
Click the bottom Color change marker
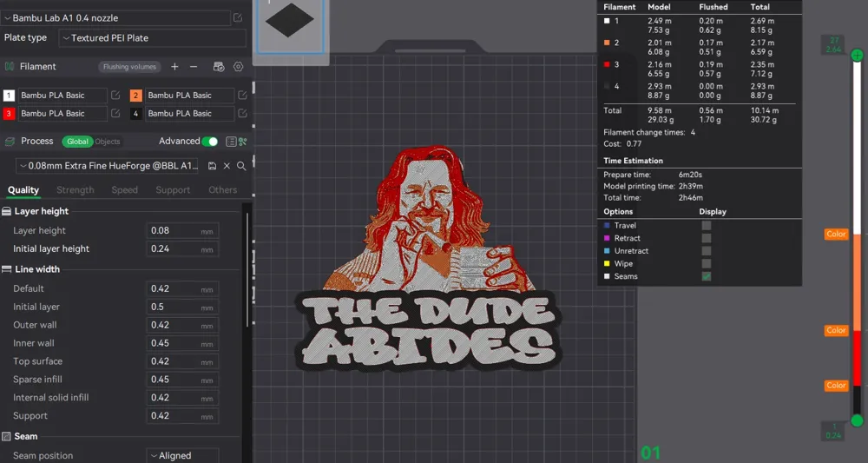(x=836, y=386)
